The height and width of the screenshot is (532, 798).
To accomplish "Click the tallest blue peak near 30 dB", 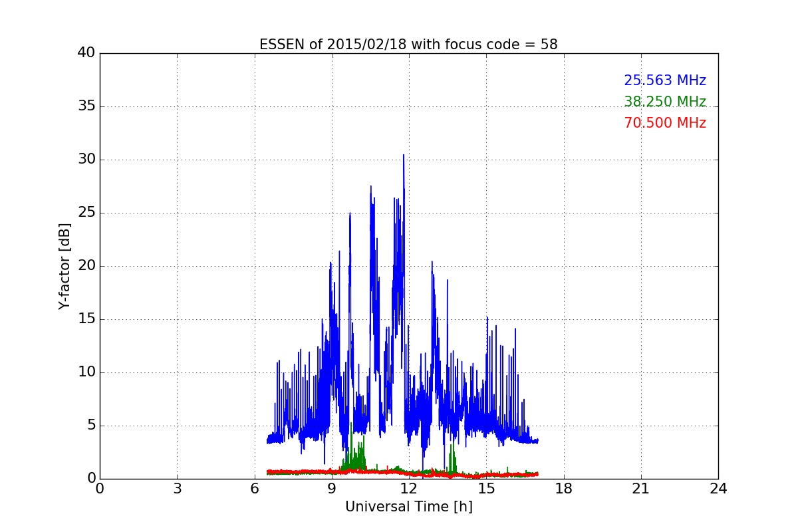I will 404,160.
